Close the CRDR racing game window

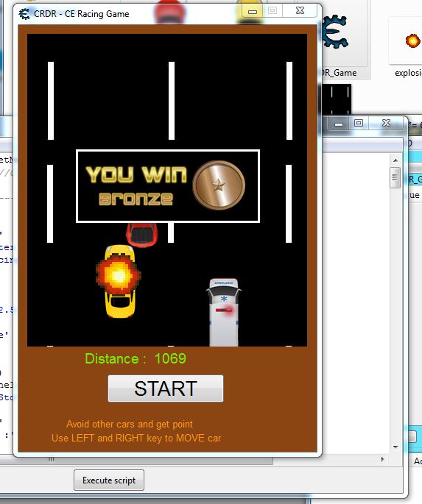(x=300, y=10)
